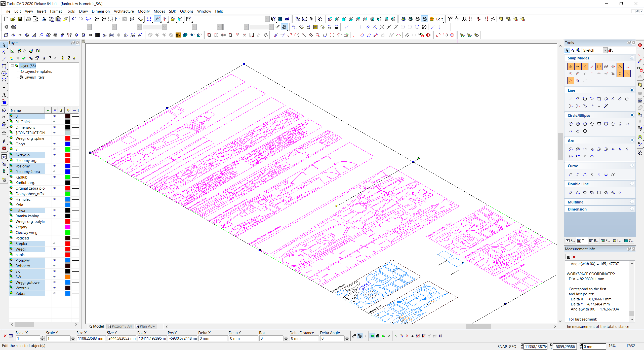The width and height of the screenshot is (644, 350).
Task: Expand the Multiline tools section
Action: coord(632,202)
